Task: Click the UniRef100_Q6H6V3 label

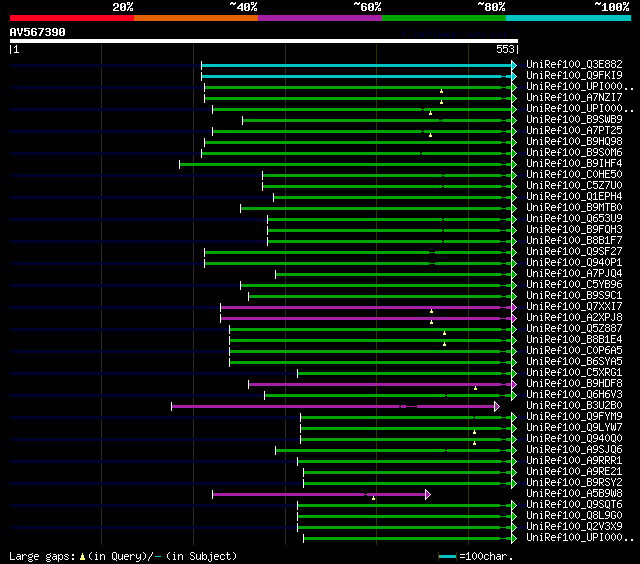Action: [x=574, y=395]
